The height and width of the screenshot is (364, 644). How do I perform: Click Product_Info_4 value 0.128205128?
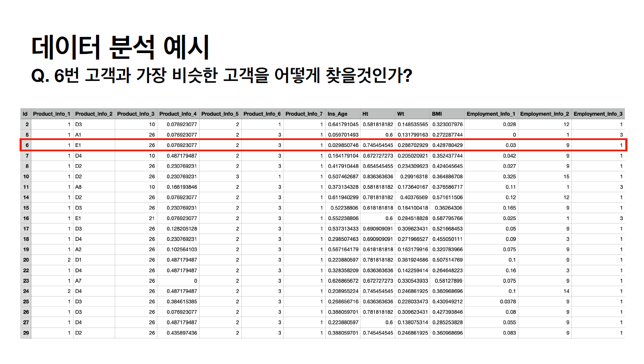coord(182,229)
